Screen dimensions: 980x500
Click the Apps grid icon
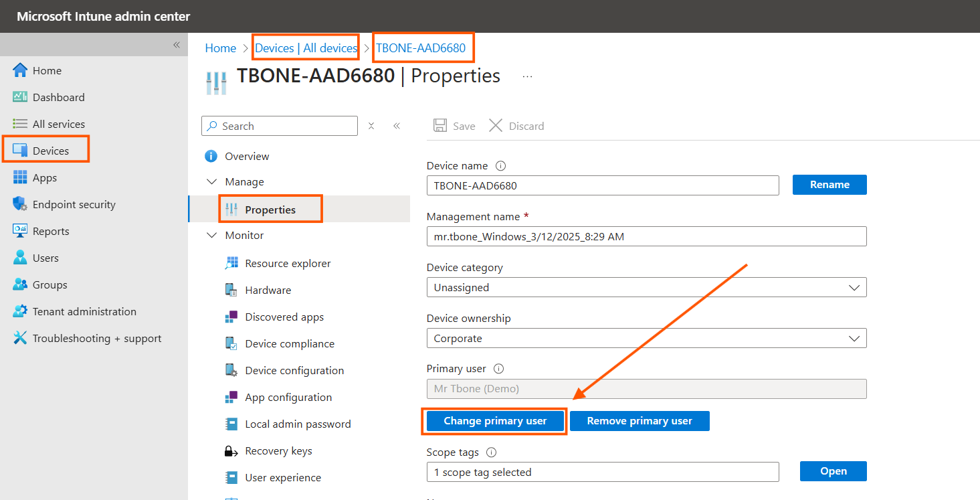point(20,177)
